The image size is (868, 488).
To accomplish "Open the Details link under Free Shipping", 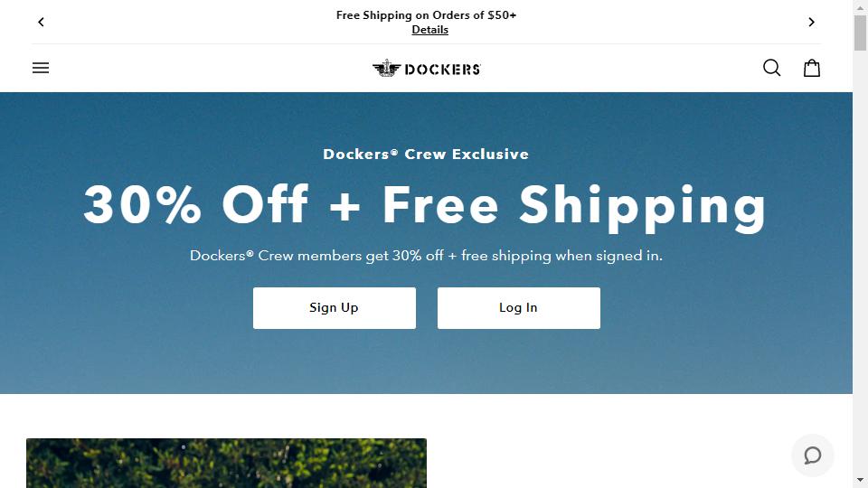I will (x=429, y=30).
